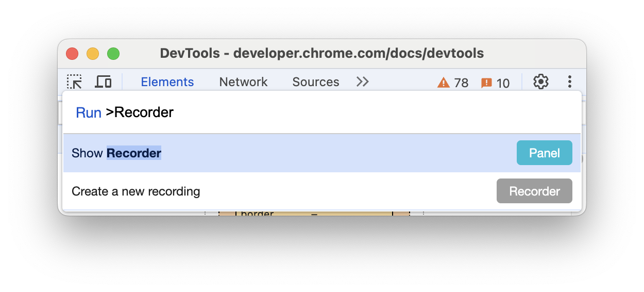Expand more tabs with double chevron
This screenshot has width=644, height=292.
[x=363, y=82]
